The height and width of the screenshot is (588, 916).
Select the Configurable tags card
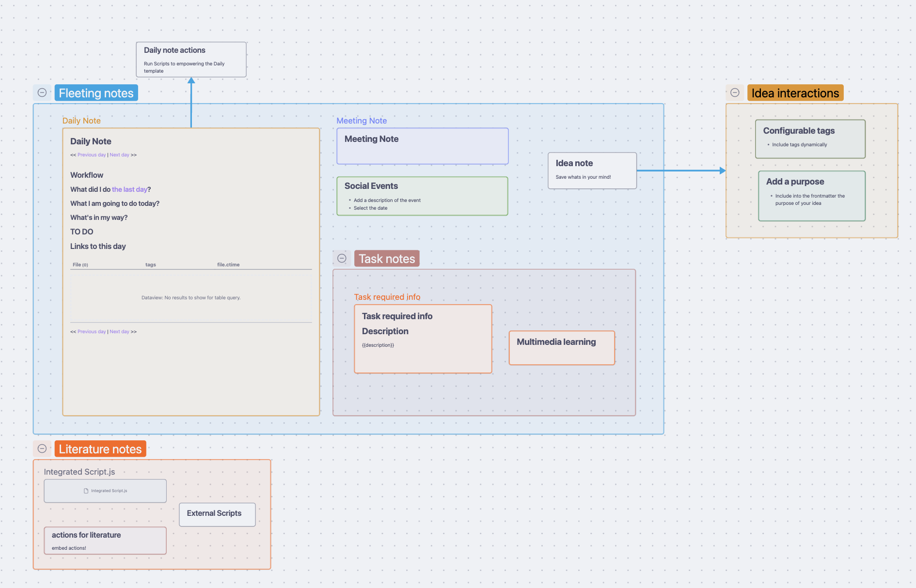pos(810,139)
